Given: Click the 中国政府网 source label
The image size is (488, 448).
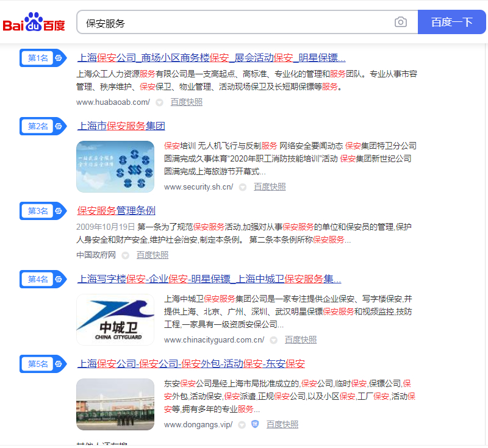Looking at the screenshot, I should tap(96, 255).
